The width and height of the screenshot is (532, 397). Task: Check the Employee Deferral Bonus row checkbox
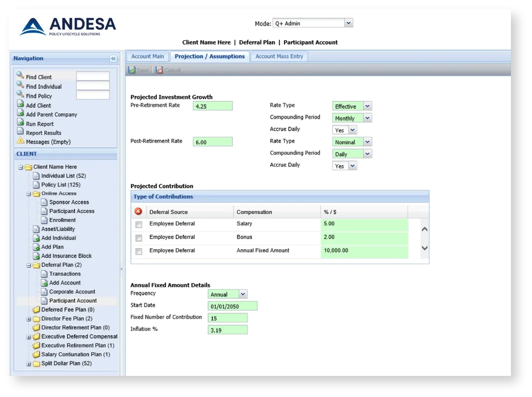click(x=139, y=238)
